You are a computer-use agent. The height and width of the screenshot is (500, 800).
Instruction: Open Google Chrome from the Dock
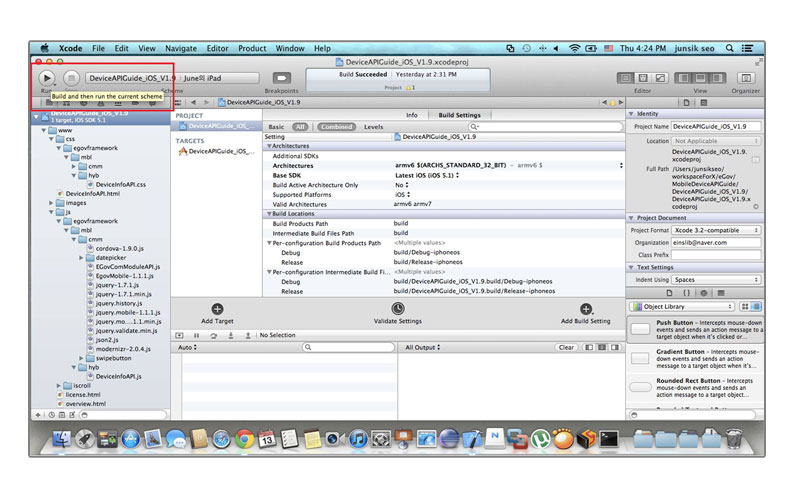(x=243, y=438)
